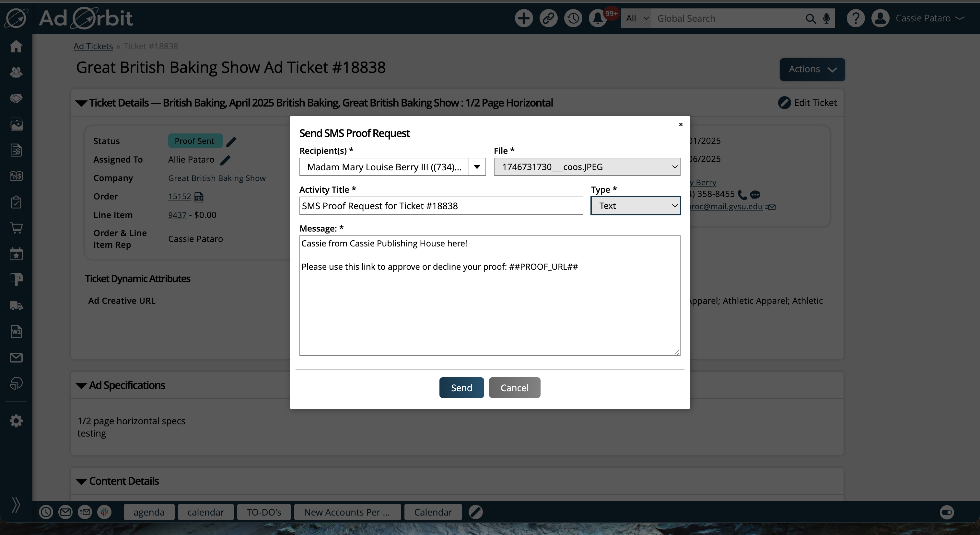Click the plus Add New icon in header

523,18
